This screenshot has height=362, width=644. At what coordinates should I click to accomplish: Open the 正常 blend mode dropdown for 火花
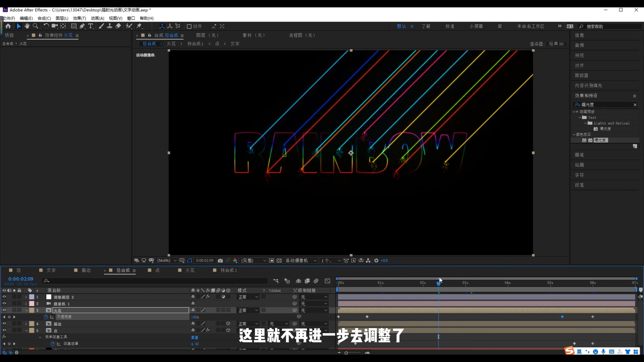tap(248, 310)
